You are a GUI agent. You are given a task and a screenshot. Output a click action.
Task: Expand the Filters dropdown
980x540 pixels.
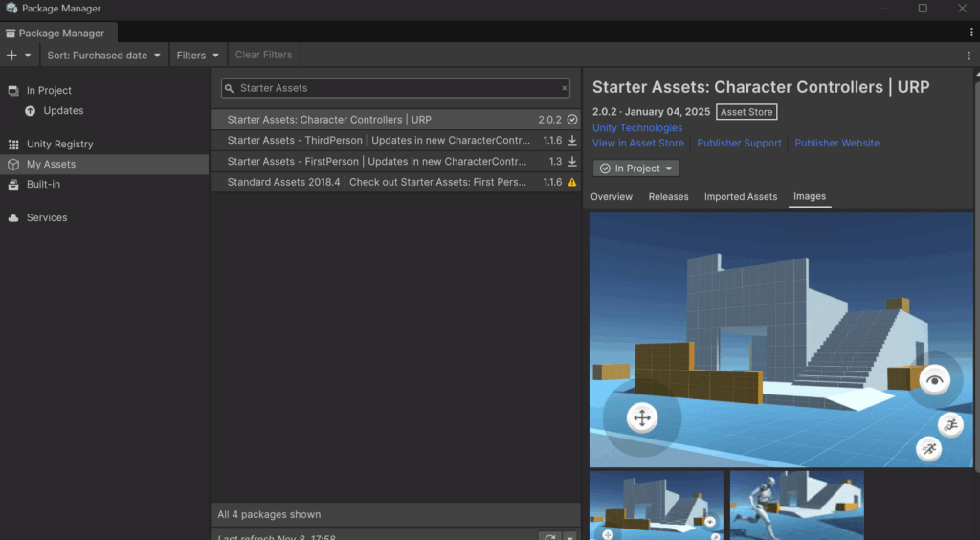pyautogui.click(x=199, y=56)
